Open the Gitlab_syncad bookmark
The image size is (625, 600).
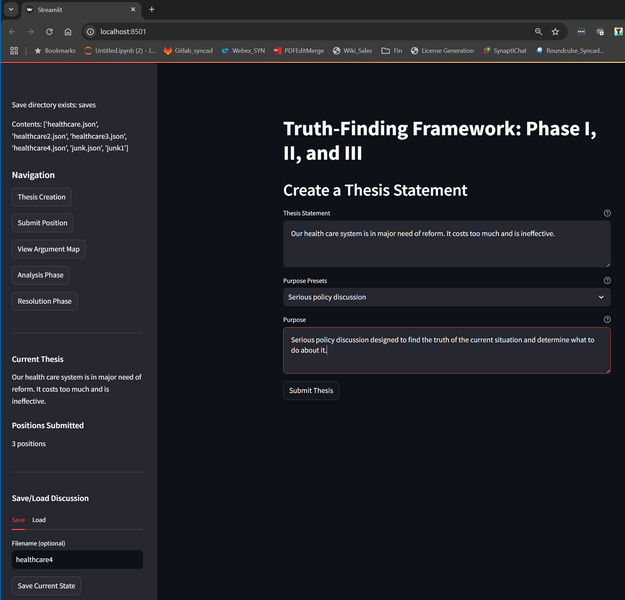[x=189, y=51]
